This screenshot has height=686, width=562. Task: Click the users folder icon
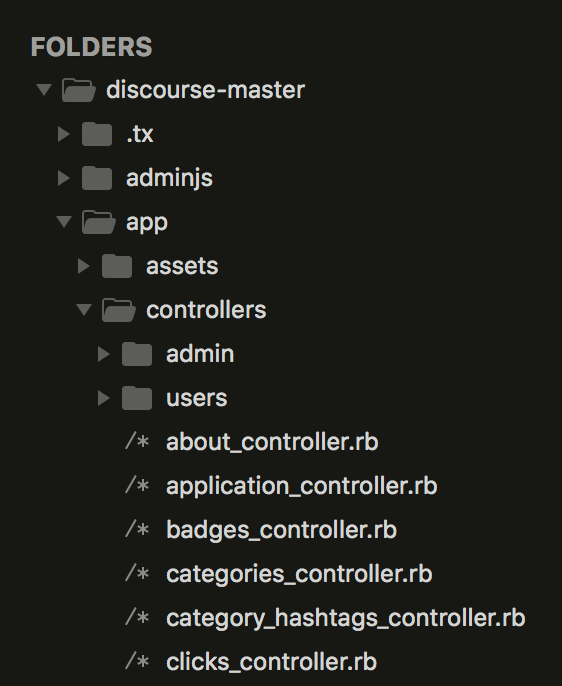(137, 398)
